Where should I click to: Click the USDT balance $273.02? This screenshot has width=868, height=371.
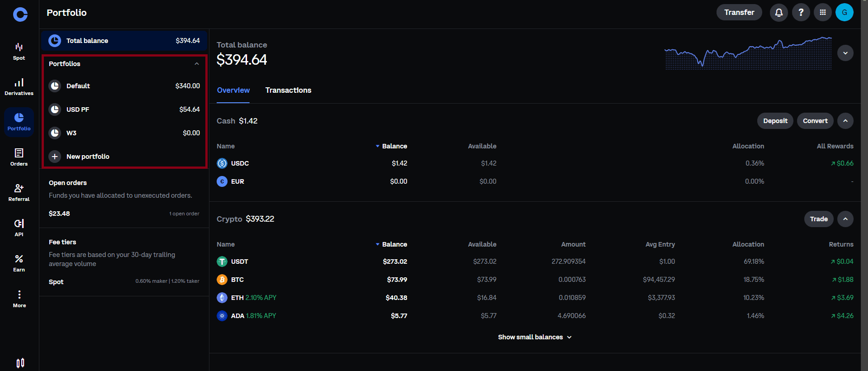click(395, 262)
